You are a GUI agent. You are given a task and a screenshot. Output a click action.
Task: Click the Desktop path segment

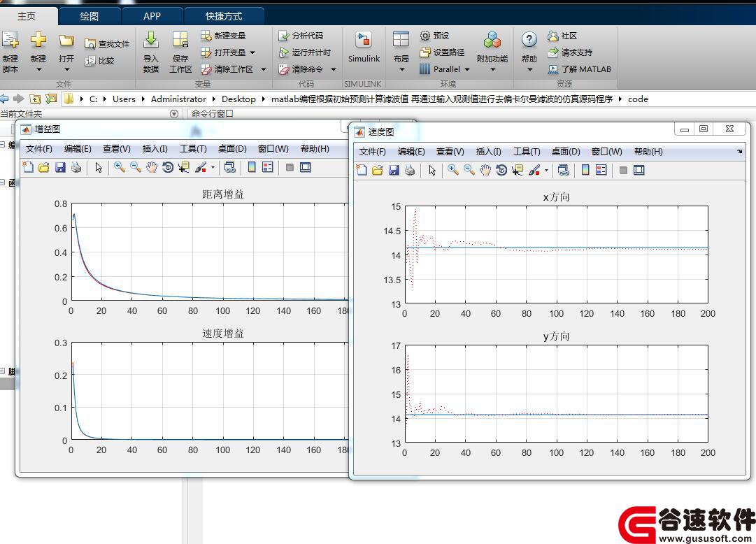click(238, 99)
